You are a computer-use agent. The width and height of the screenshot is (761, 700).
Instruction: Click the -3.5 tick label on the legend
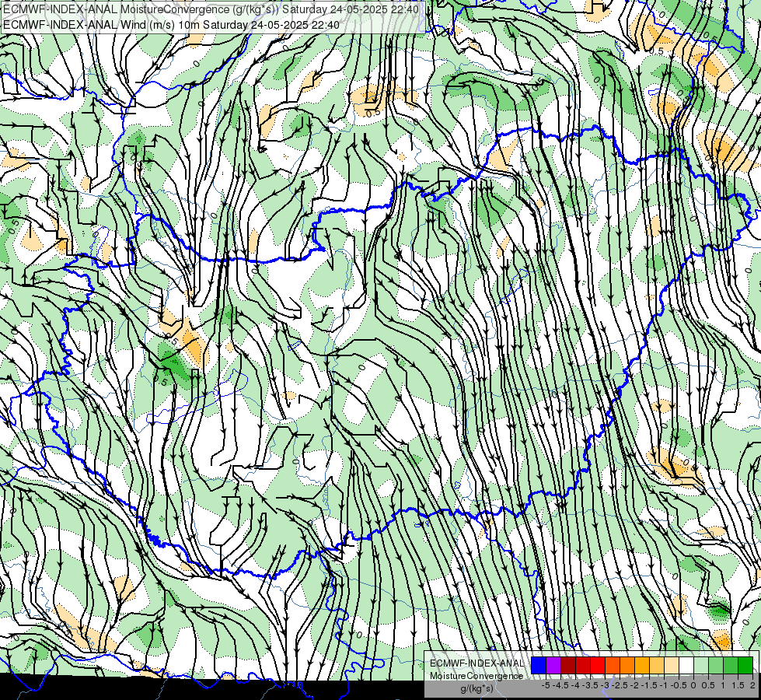[x=590, y=685]
